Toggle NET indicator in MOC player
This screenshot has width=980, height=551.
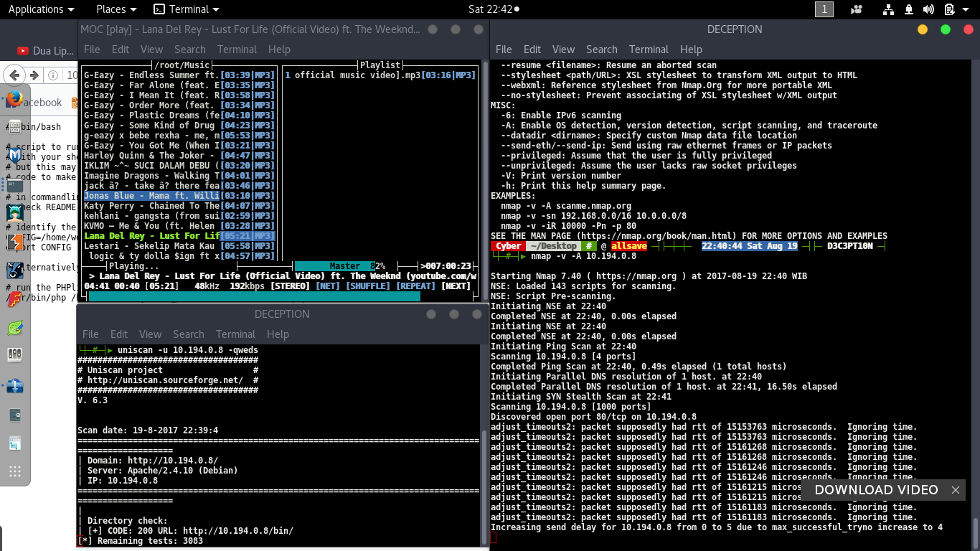coord(329,286)
